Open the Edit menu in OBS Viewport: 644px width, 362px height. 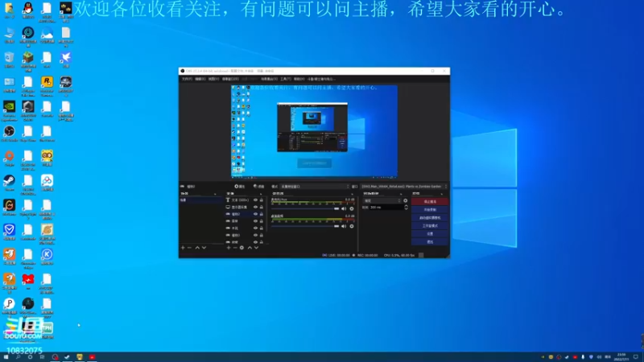coord(200,79)
